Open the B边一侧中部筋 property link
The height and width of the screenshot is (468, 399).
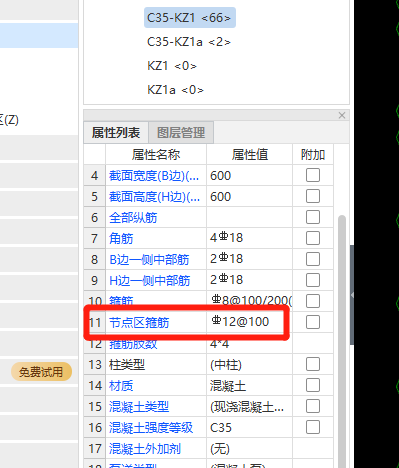click(149, 260)
